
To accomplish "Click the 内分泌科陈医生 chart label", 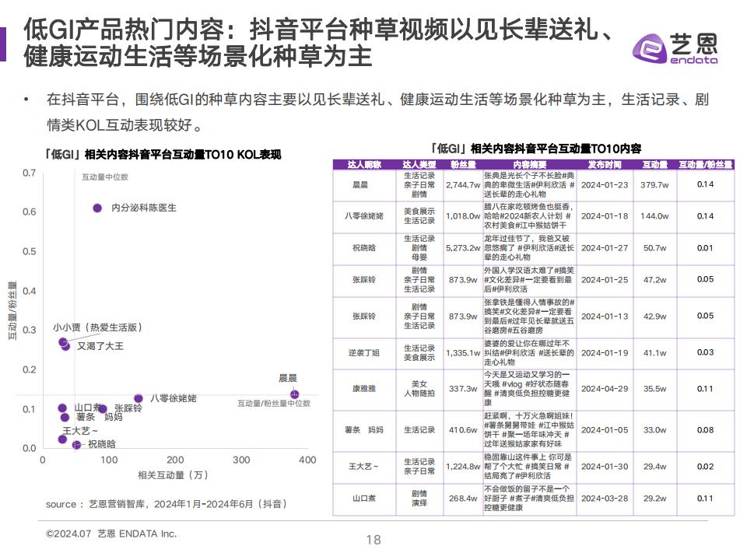I will pyautogui.click(x=144, y=208).
